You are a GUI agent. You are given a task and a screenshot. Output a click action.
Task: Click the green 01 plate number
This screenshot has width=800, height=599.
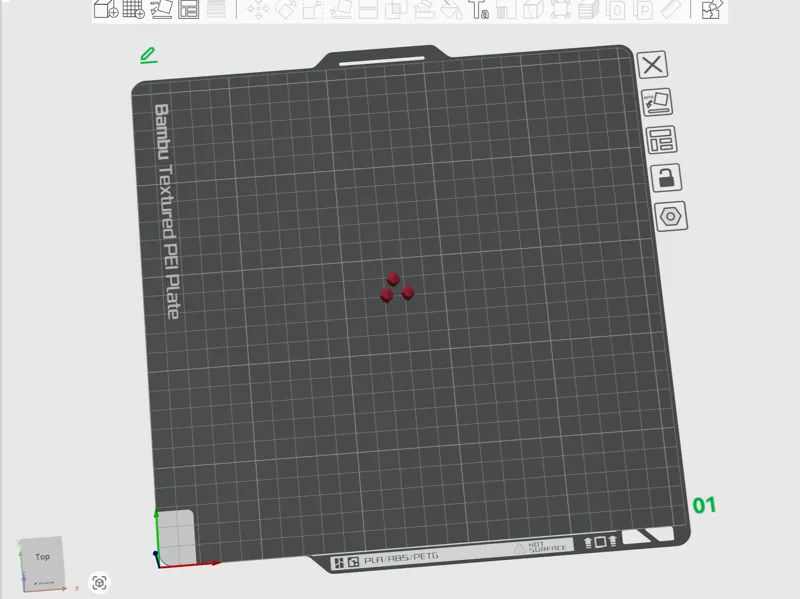pos(704,505)
